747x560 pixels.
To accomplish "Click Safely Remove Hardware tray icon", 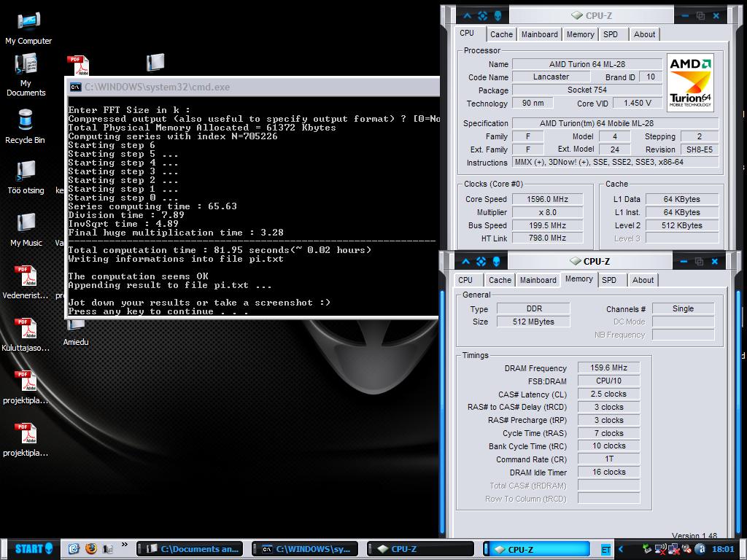I will click(x=646, y=549).
